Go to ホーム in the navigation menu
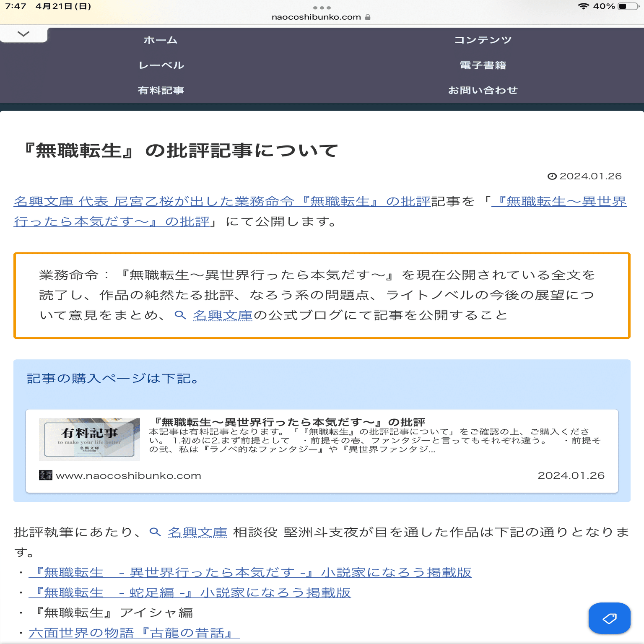The image size is (644, 644). [x=161, y=40]
